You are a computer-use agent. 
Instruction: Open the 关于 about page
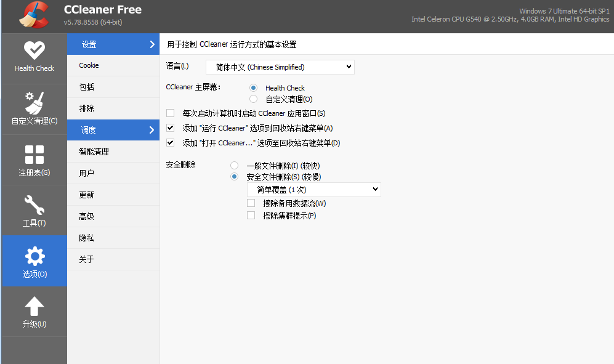point(87,259)
